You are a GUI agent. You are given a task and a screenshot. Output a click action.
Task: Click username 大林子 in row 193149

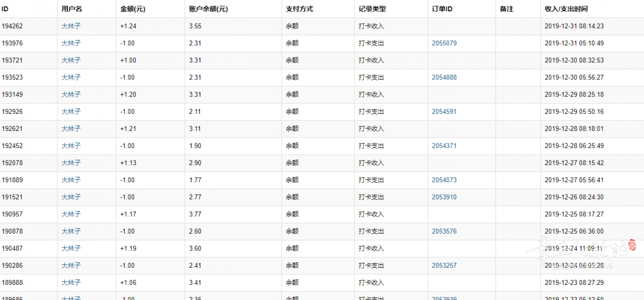[x=71, y=95]
